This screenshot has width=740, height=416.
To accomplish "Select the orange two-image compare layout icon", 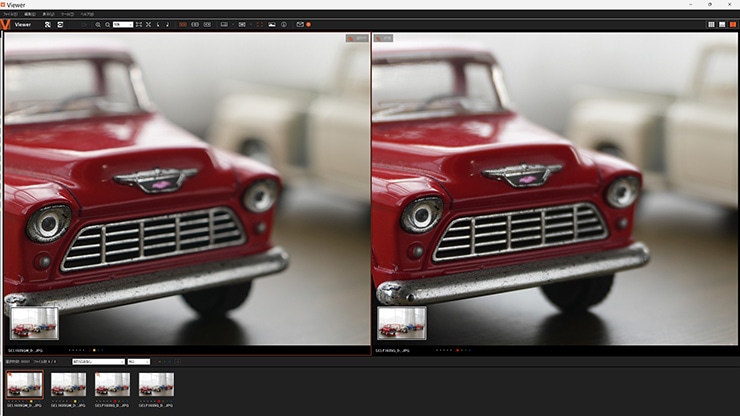I will 183,25.
